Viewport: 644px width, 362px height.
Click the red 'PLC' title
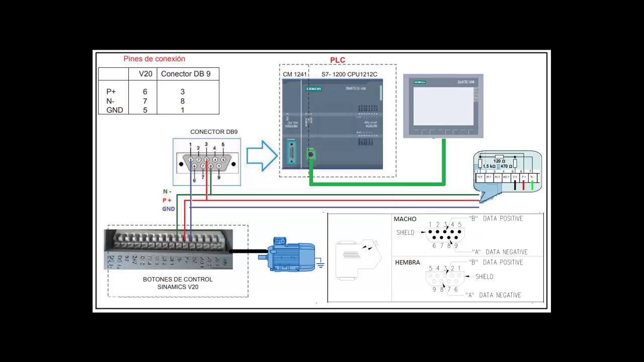(338, 60)
